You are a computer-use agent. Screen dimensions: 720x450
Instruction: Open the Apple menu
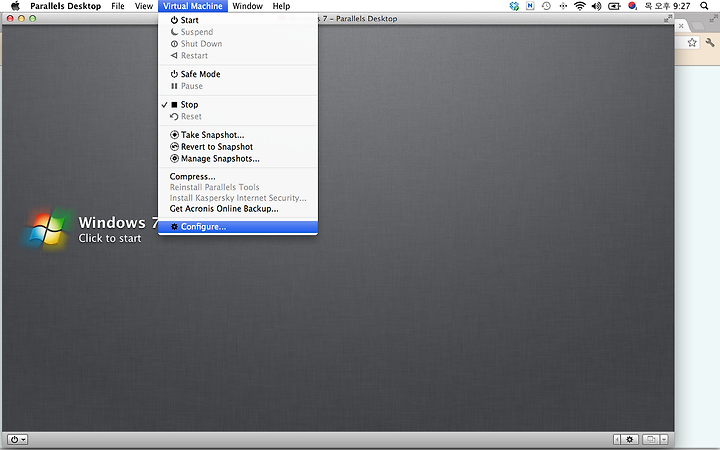pyautogui.click(x=15, y=6)
